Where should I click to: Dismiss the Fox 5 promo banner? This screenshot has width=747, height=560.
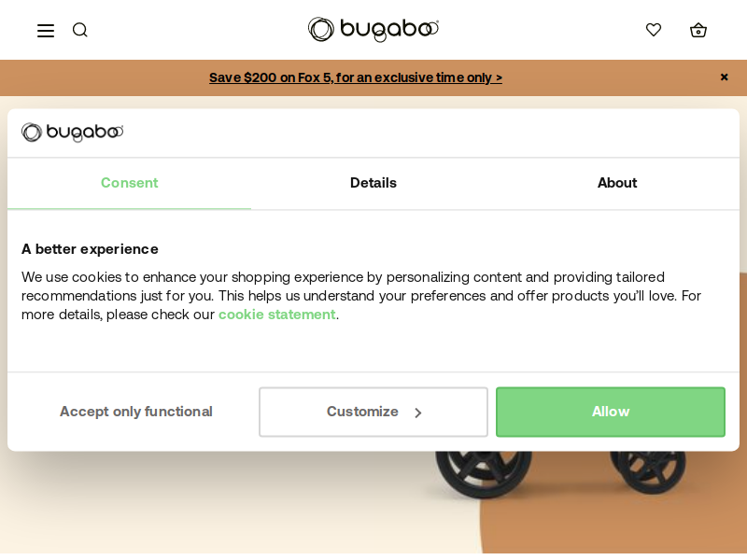pos(724,77)
